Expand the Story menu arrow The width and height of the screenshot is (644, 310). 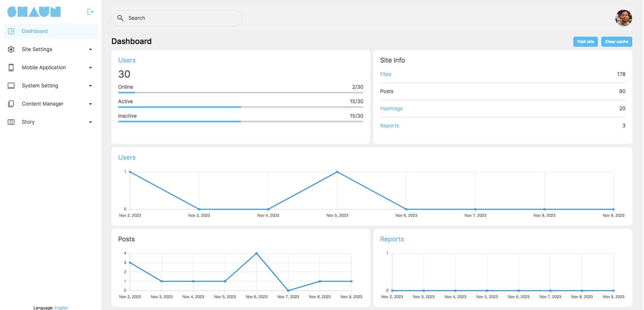90,122
